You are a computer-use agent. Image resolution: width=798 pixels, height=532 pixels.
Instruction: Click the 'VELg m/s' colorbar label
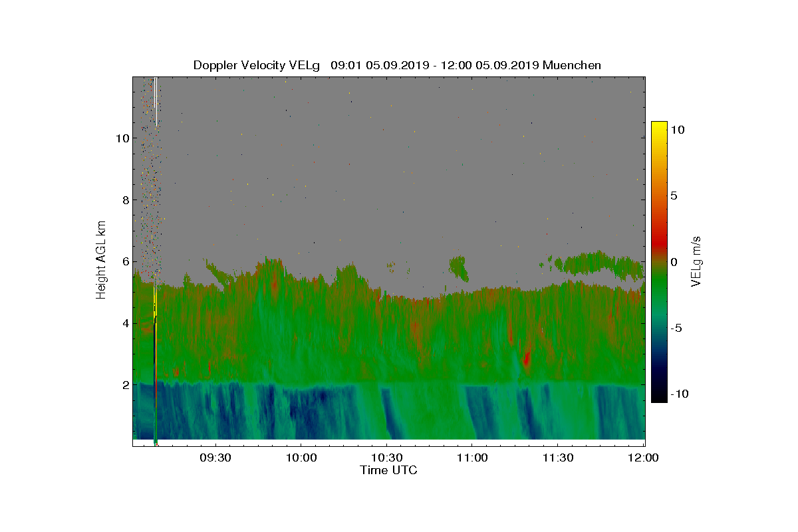[697, 262]
